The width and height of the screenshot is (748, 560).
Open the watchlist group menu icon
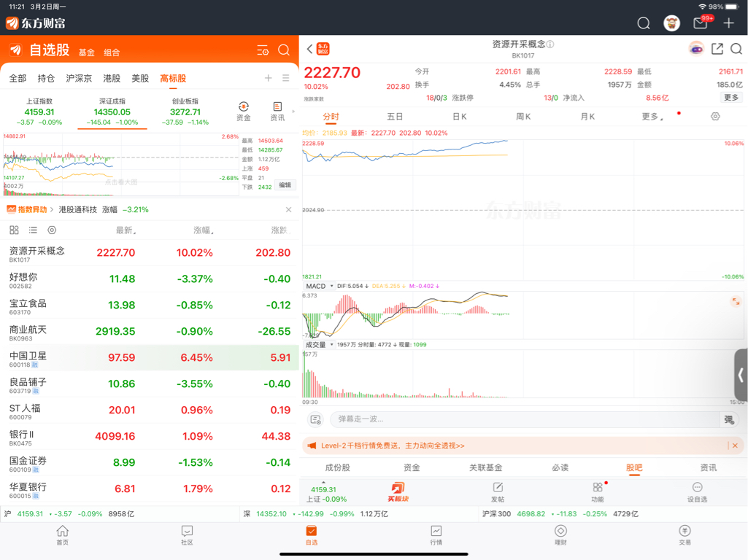point(286,78)
